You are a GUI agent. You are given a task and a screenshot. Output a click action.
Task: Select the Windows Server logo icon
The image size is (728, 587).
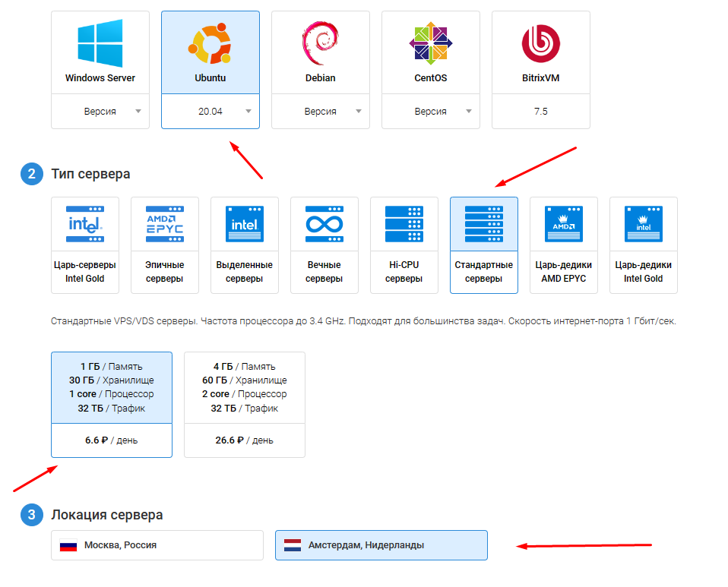tap(100, 43)
